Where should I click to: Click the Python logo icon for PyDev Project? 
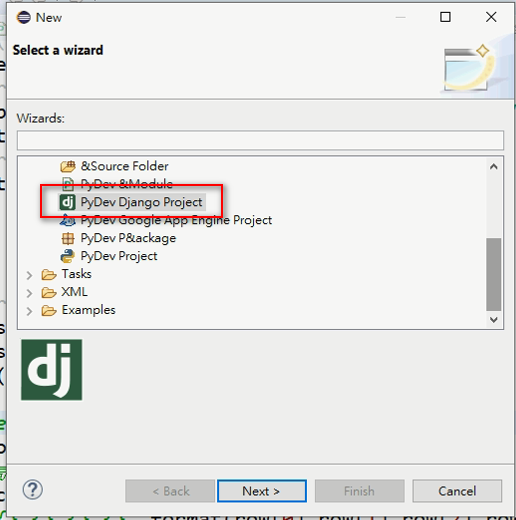[68, 256]
